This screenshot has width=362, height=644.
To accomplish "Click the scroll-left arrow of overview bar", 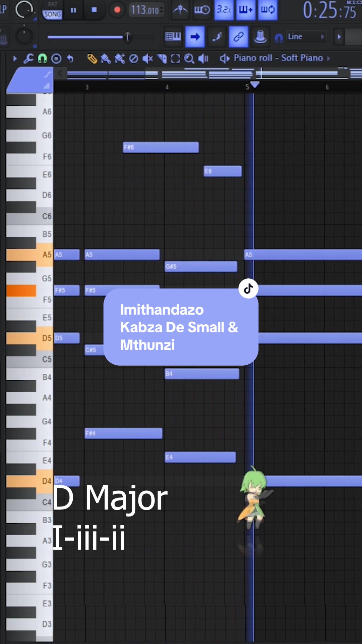I will [60, 73].
